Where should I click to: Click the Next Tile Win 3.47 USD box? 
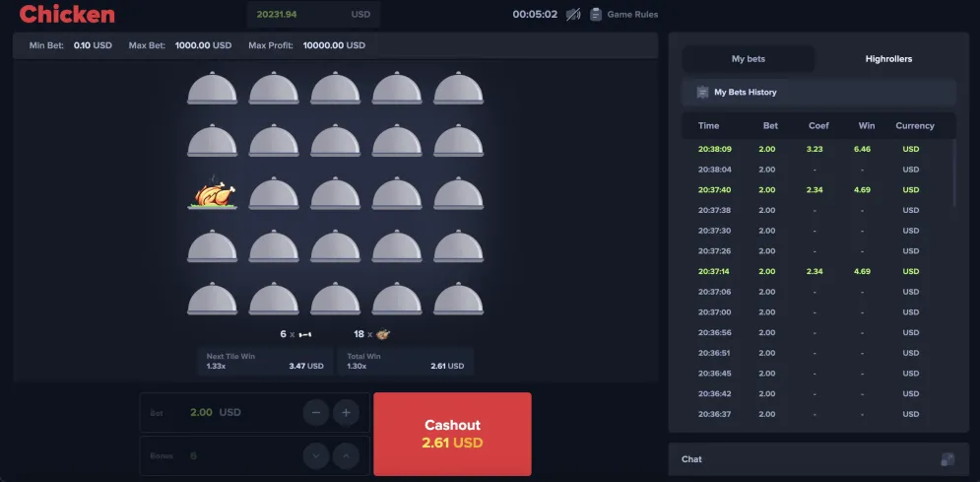[265, 362]
